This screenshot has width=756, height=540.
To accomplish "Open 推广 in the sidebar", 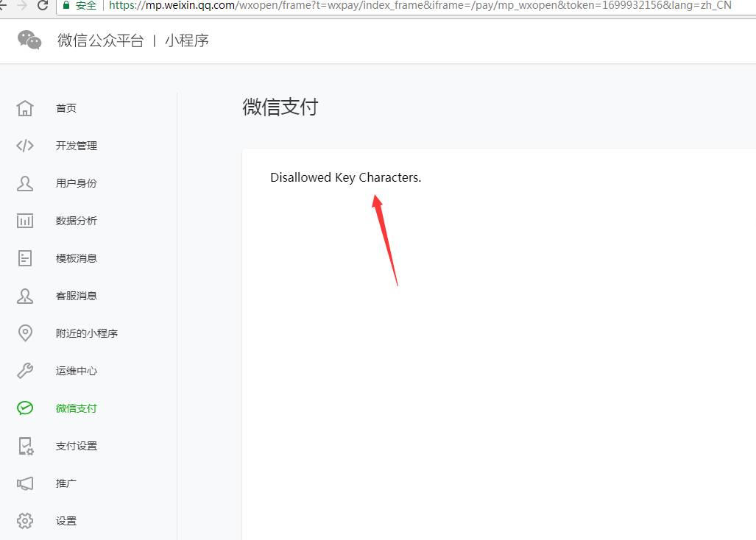I will pyautogui.click(x=66, y=483).
